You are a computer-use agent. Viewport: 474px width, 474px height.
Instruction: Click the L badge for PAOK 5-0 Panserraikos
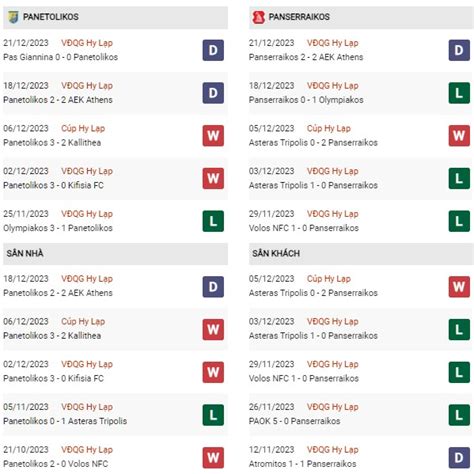pos(459,415)
